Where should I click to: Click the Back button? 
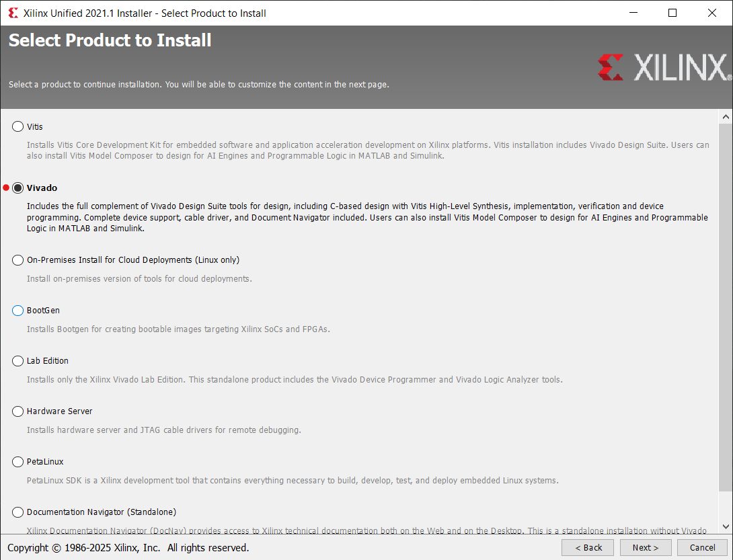(588, 547)
